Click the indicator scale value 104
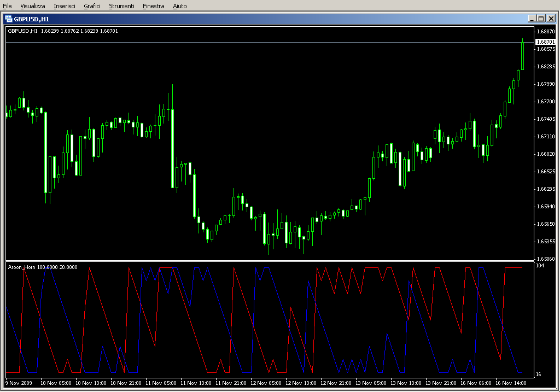 [x=540, y=266]
